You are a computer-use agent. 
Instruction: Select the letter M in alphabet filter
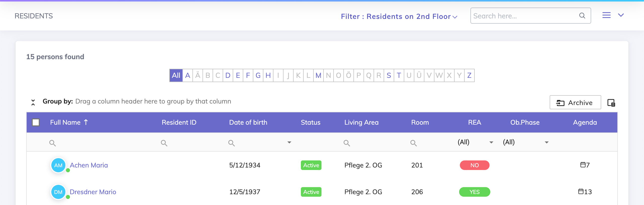pos(318,75)
